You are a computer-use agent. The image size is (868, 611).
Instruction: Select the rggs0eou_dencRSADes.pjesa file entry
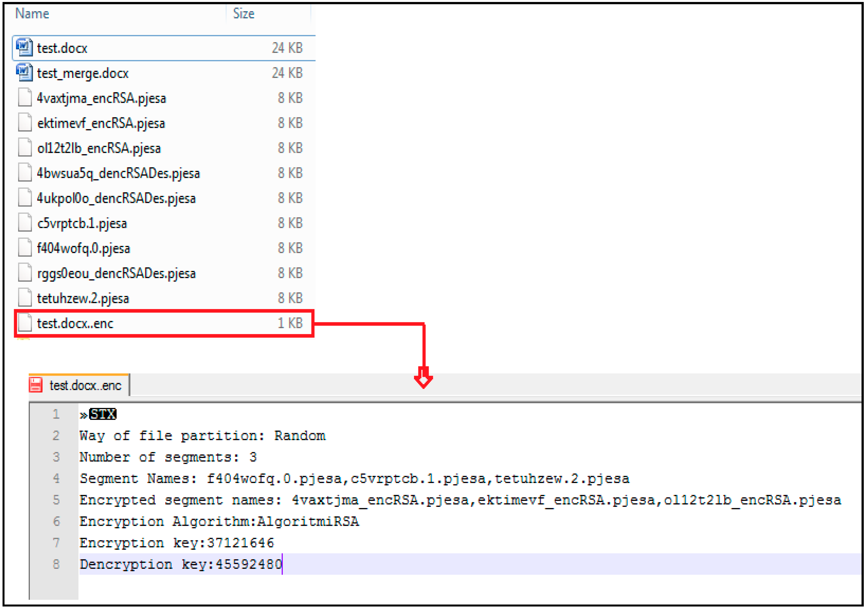[116, 273]
